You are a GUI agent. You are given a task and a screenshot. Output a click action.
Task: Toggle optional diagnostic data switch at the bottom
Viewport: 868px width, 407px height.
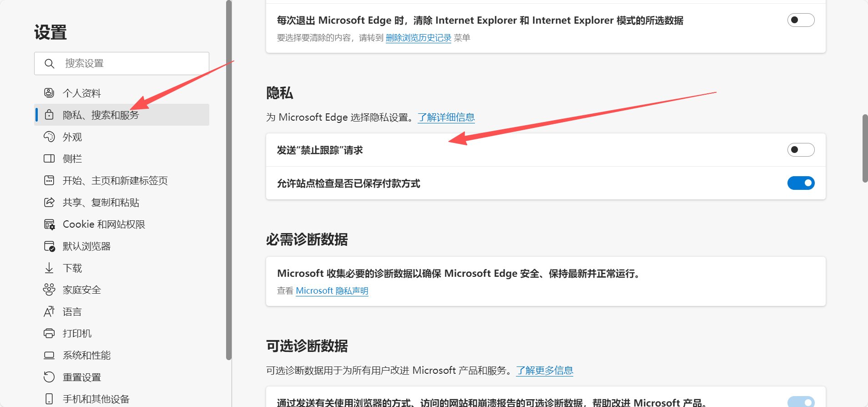tap(801, 401)
